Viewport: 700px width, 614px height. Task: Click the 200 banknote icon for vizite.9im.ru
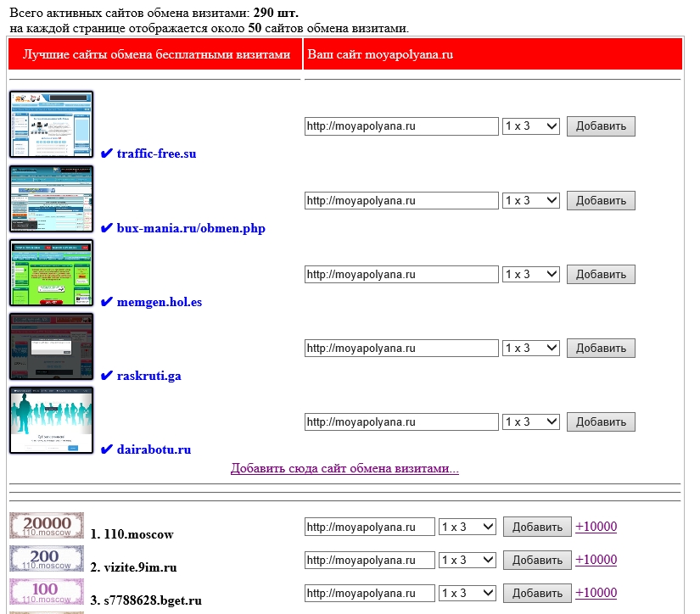[x=47, y=559]
